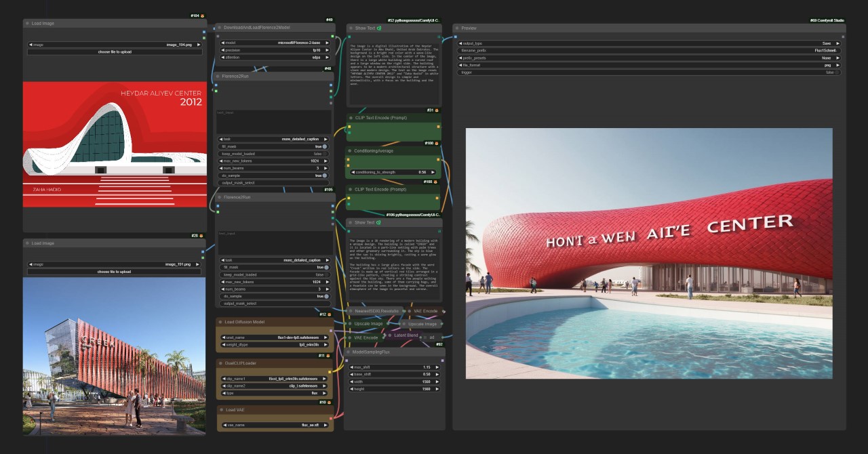
Task: Click the Latent Blend collapsed node dot
Action: point(390,335)
